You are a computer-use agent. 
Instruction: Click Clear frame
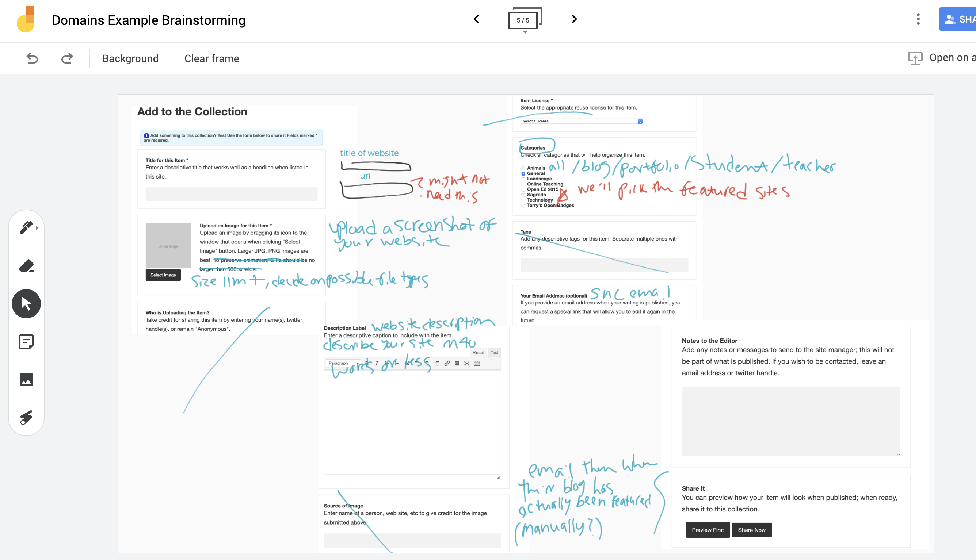click(211, 58)
